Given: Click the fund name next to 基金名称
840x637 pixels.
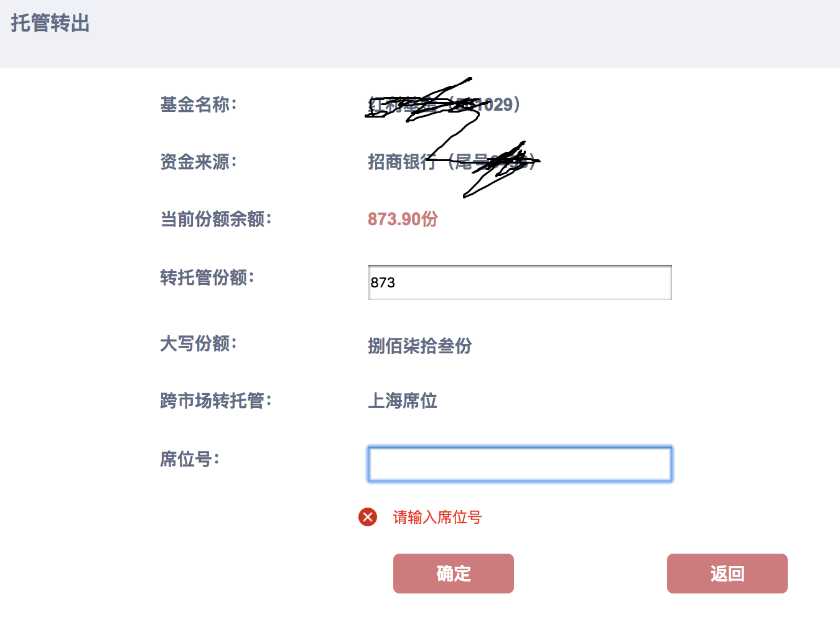Looking at the screenshot, I should coord(442,104).
